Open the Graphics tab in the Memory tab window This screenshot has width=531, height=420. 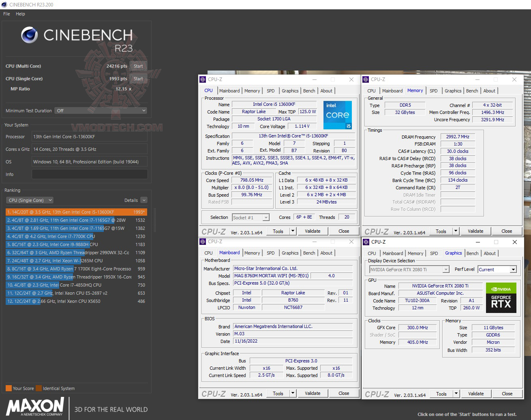[x=453, y=91]
